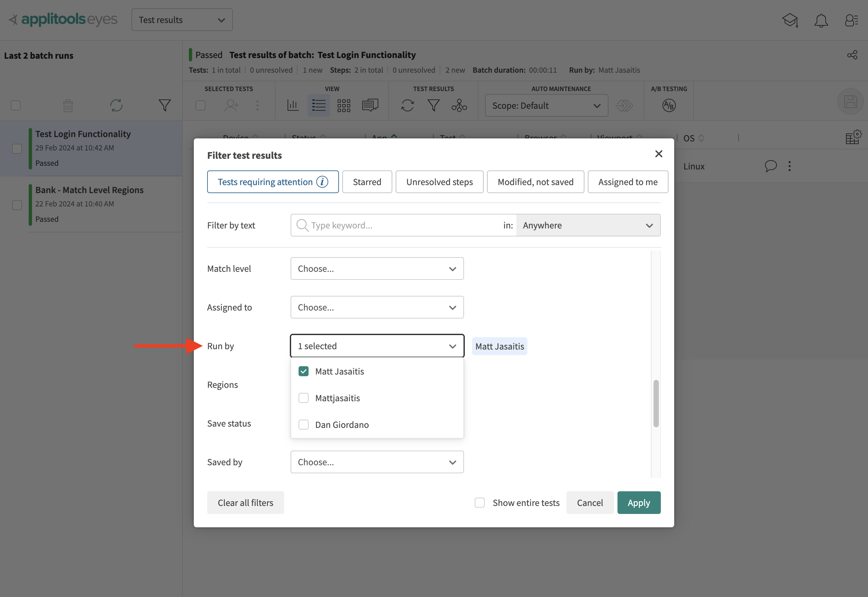Select the Unresolved steps quick filter
Viewport: 868px width, 597px height.
click(x=439, y=182)
